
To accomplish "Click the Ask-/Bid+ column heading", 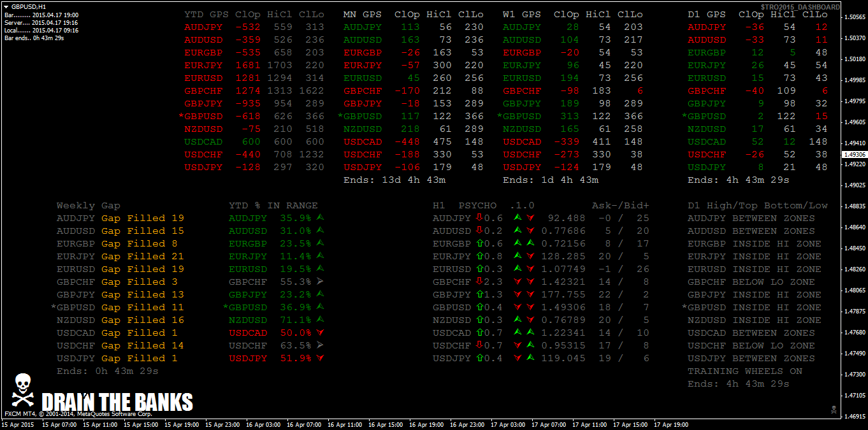I will click(621, 205).
